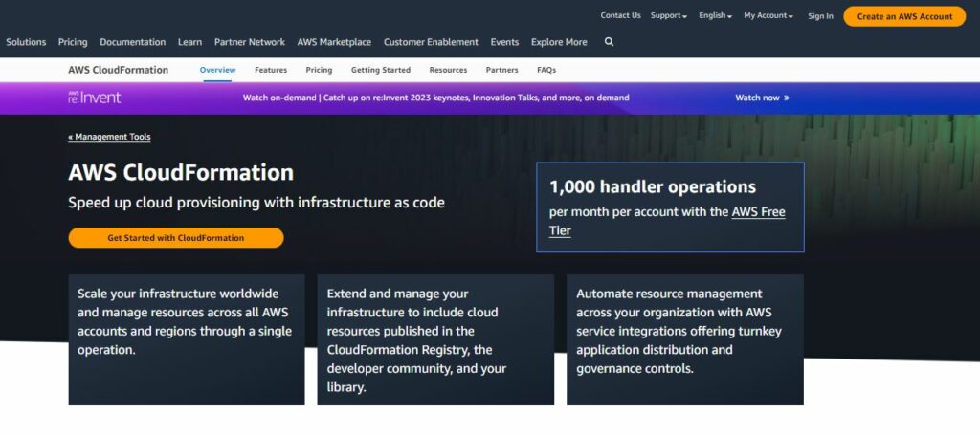Click the Scale your infrastructure worldwide card
The height and width of the screenshot is (435, 980).
click(187, 339)
